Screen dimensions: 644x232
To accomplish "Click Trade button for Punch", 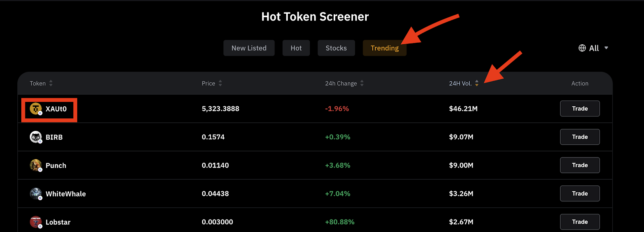I will (x=580, y=165).
